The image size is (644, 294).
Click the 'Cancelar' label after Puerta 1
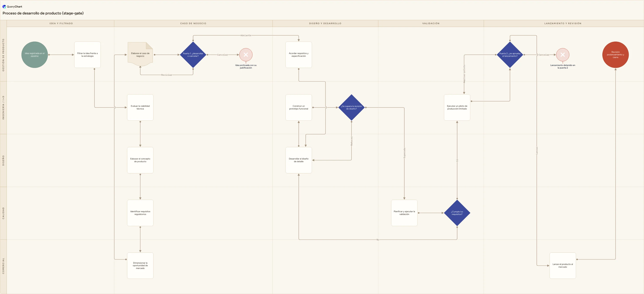tap(222, 55)
